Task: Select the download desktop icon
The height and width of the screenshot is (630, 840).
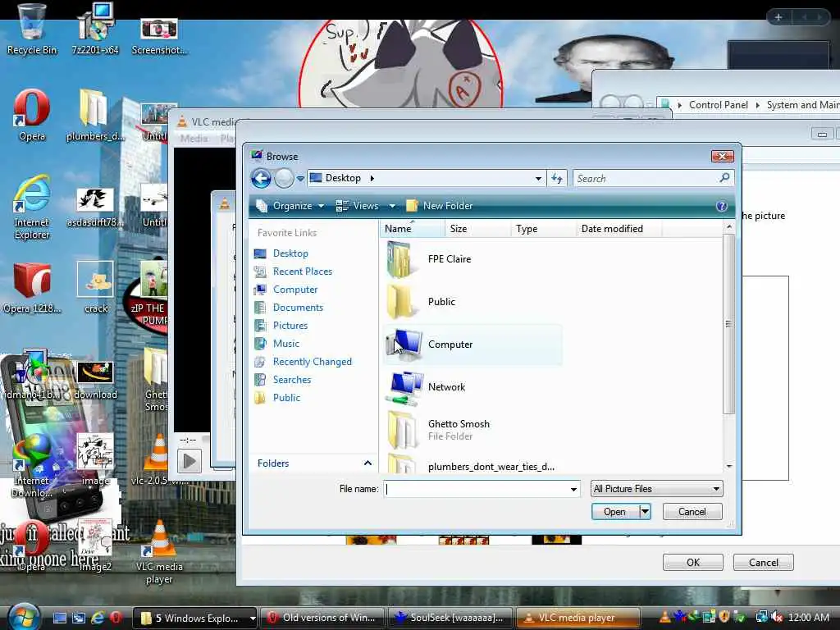Action: coord(95,381)
